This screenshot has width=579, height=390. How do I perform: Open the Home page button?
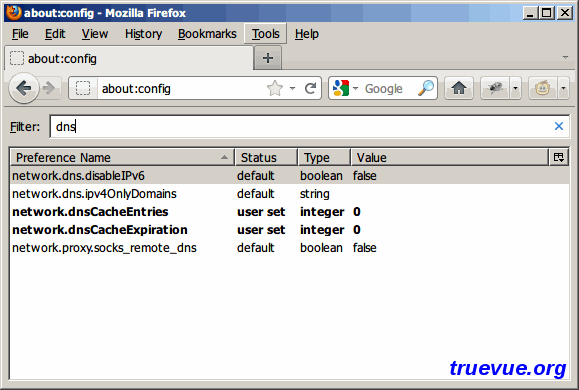459,88
